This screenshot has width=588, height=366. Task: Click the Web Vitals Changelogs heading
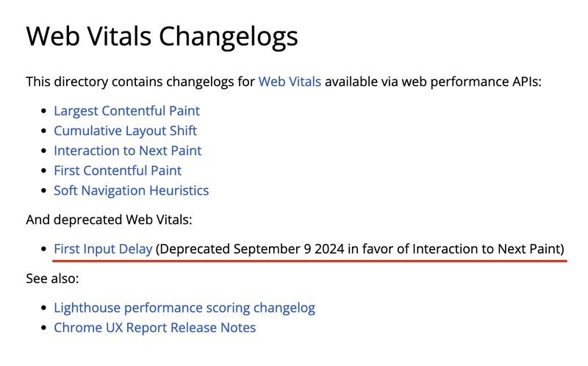coord(162,37)
